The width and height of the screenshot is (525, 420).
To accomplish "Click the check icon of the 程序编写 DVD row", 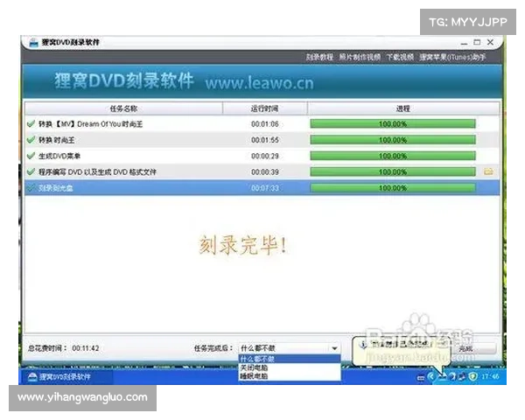I will coord(31,171).
